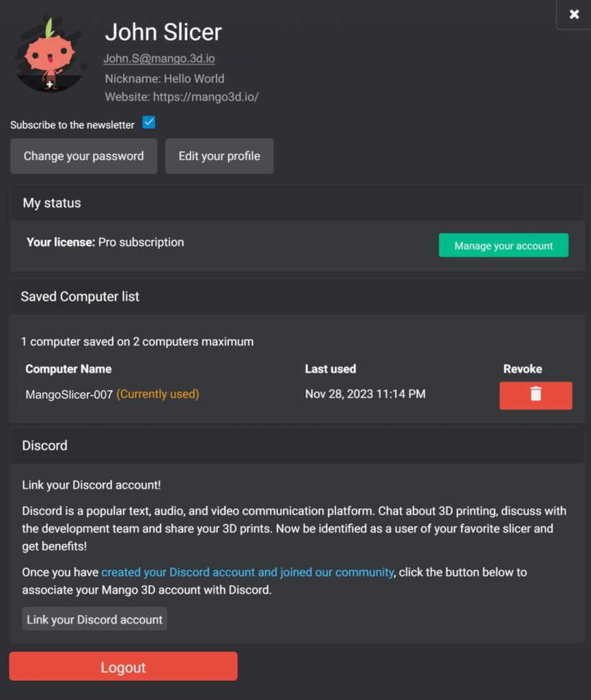This screenshot has width=591, height=700.
Task: Select the Discord section header
Action: pos(44,446)
